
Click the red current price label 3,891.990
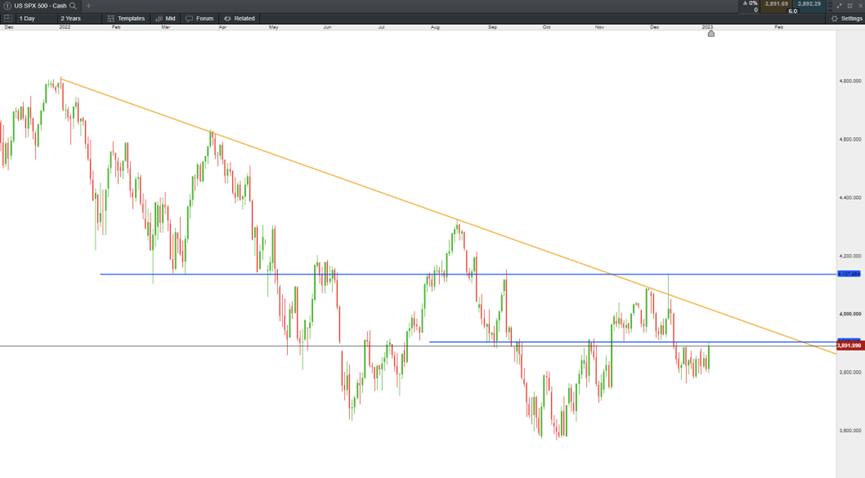[x=850, y=346]
